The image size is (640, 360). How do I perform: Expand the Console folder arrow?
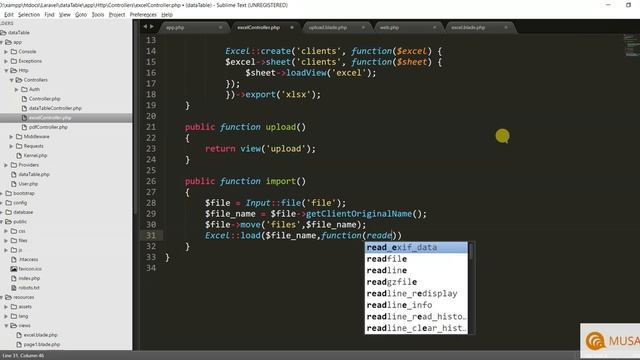pyautogui.click(x=6, y=51)
